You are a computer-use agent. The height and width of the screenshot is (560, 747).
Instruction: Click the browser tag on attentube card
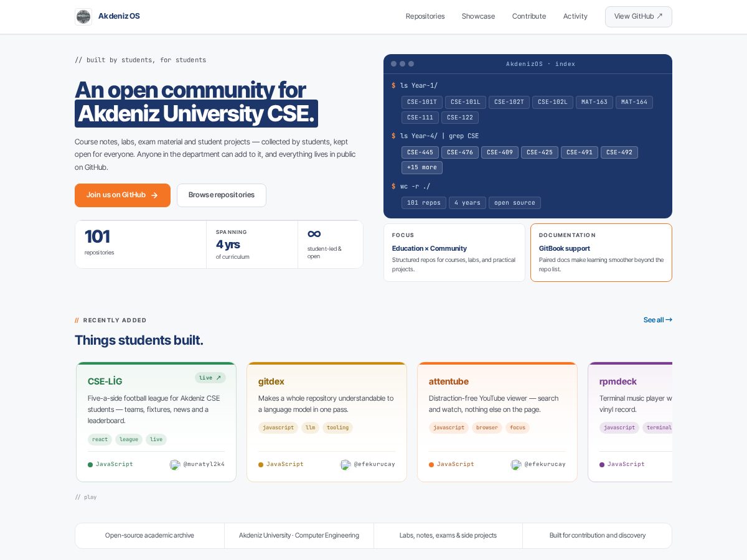pyautogui.click(x=487, y=428)
